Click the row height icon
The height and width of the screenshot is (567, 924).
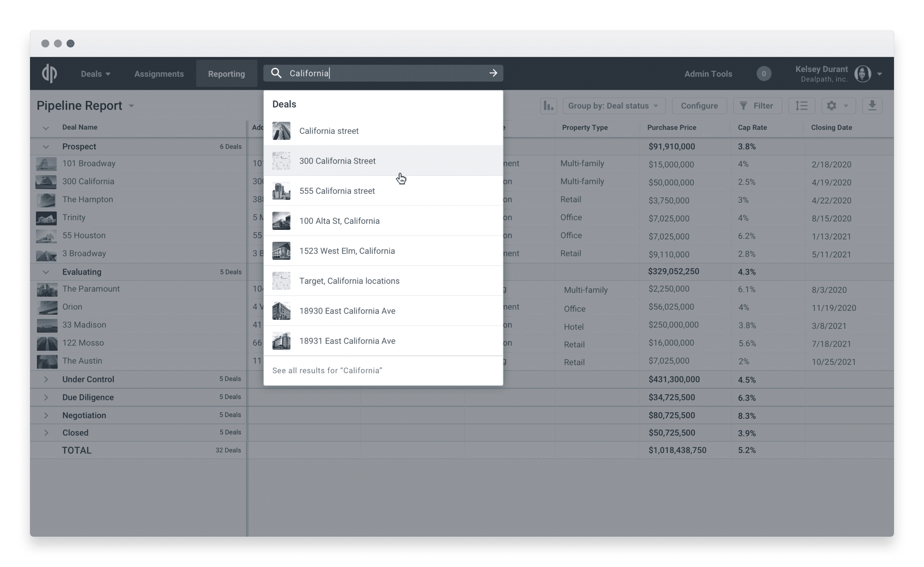801,106
